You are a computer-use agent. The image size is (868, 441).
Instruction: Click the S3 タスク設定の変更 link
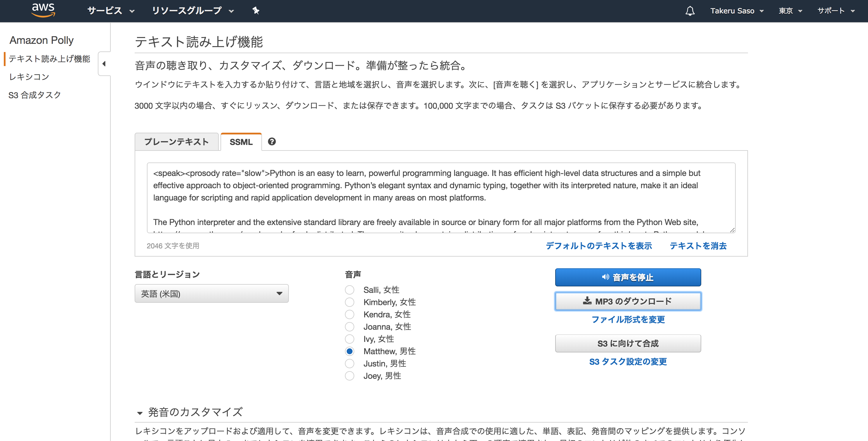[x=628, y=362]
